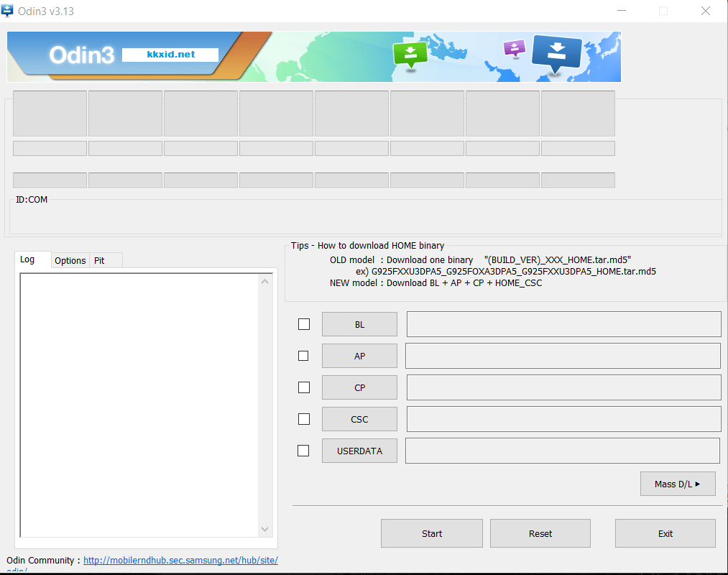The image size is (728, 575).
Task: Reset Odin settings
Action: pyautogui.click(x=540, y=533)
